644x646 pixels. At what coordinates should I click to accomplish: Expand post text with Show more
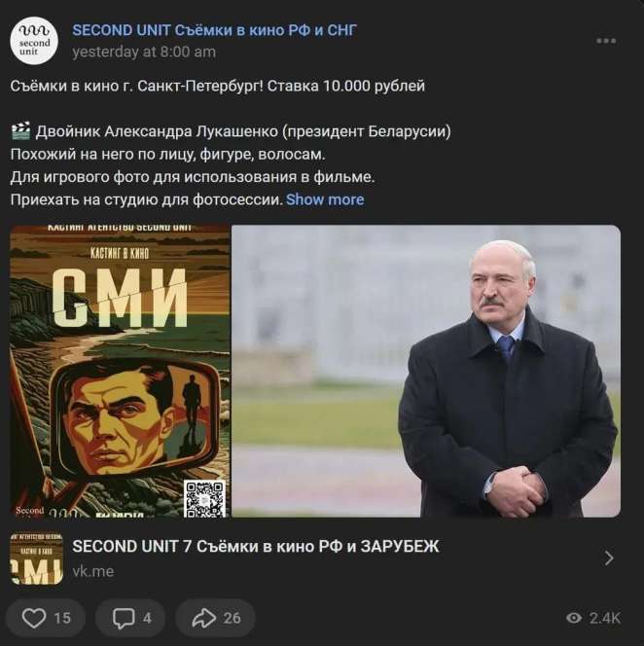pyautogui.click(x=325, y=199)
